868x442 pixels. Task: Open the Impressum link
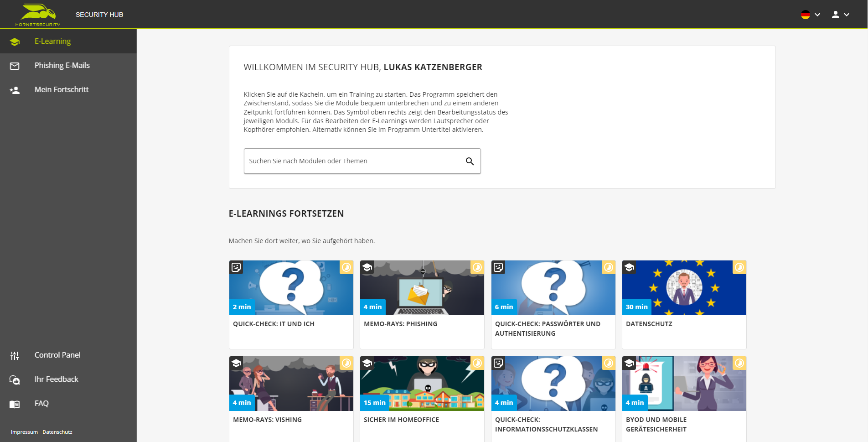(24, 432)
